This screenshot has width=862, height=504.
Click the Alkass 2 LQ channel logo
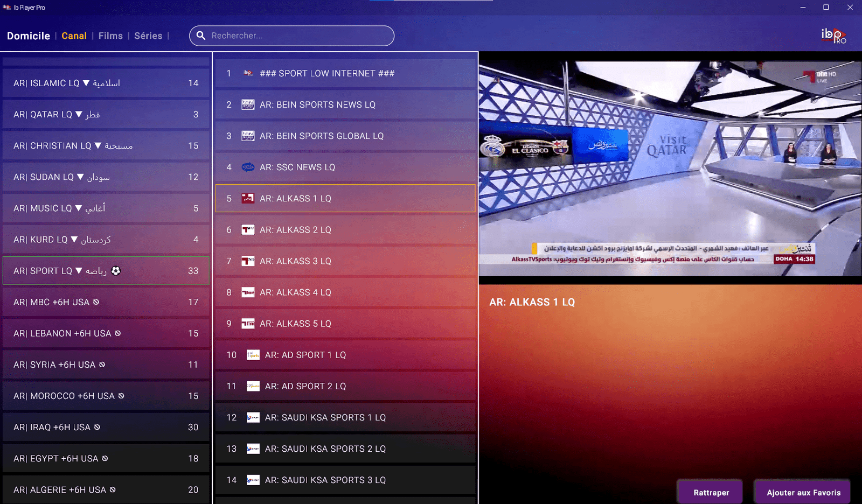point(248,229)
